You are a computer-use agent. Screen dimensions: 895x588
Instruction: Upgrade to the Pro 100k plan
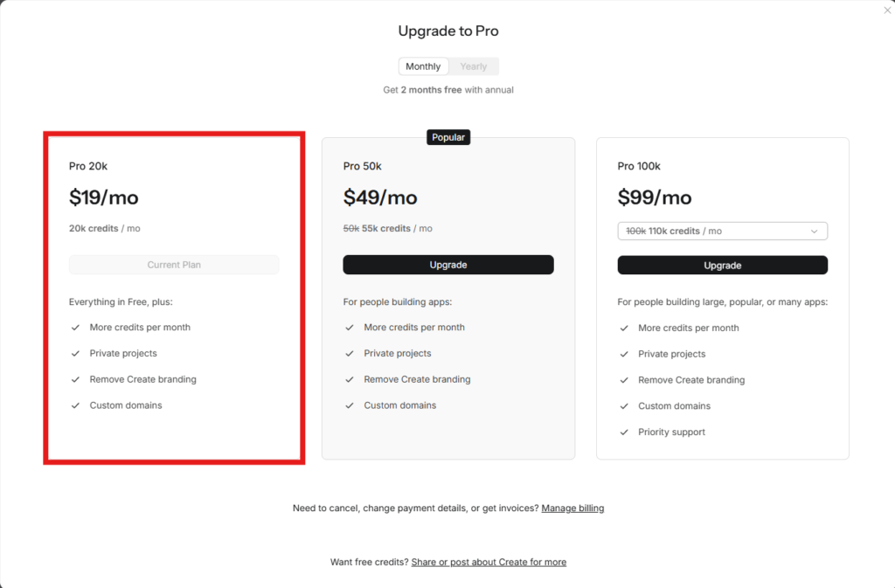(x=722, y=266)
